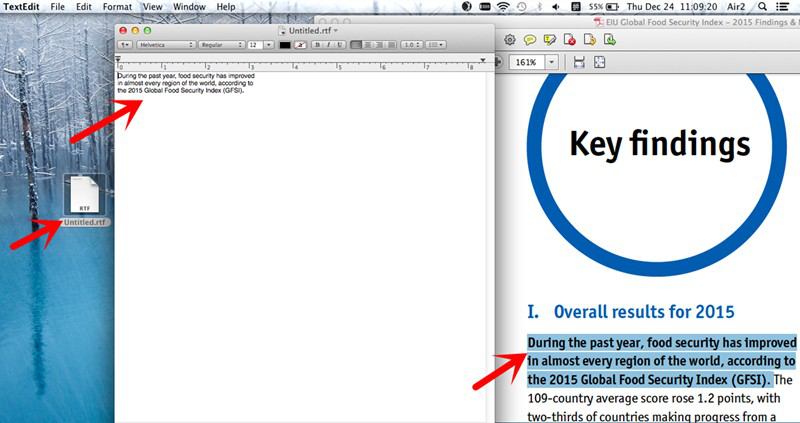Click in the TextEdit paragraph text
800x423 pixels.
coord(185,83)
